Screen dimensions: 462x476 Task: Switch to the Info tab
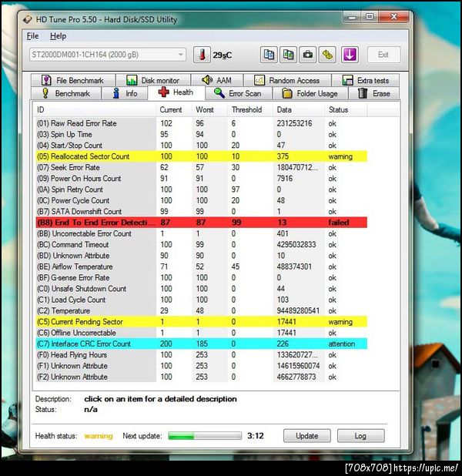pyautogui.click(x=125, y=93)
